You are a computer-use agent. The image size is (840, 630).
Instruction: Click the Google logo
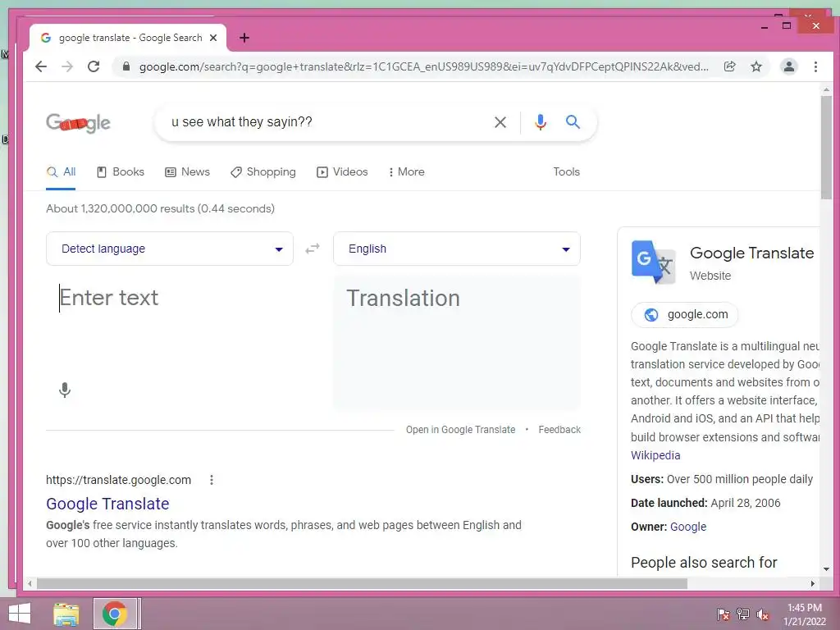[78, 123]
